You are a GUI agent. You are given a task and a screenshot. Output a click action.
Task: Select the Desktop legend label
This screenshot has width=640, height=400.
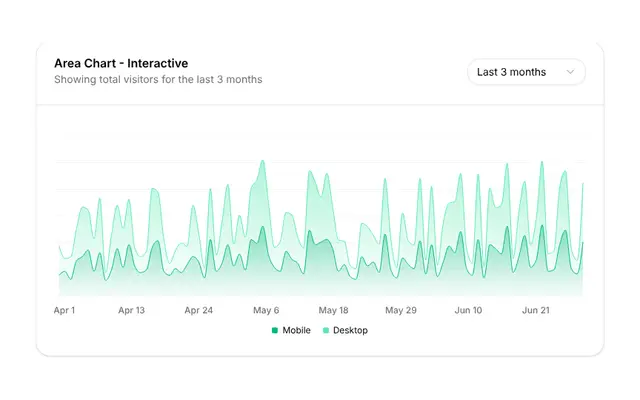point(350,330)
